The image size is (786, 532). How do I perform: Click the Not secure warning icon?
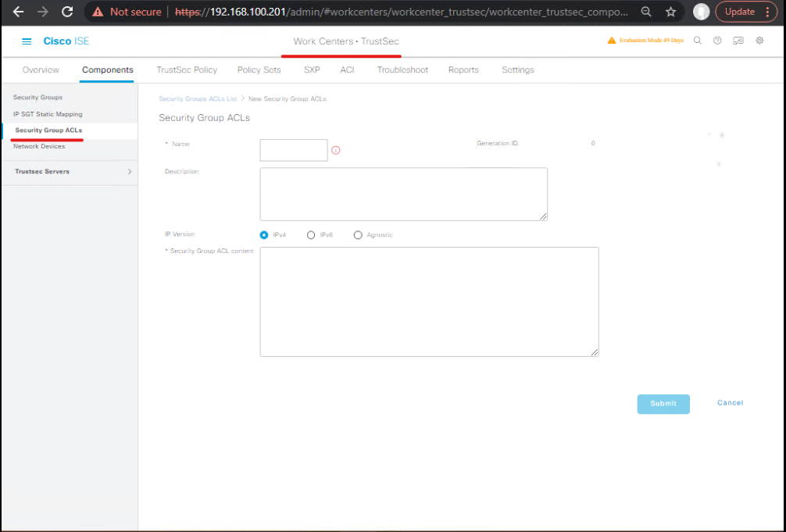click(x=98, y=12)
